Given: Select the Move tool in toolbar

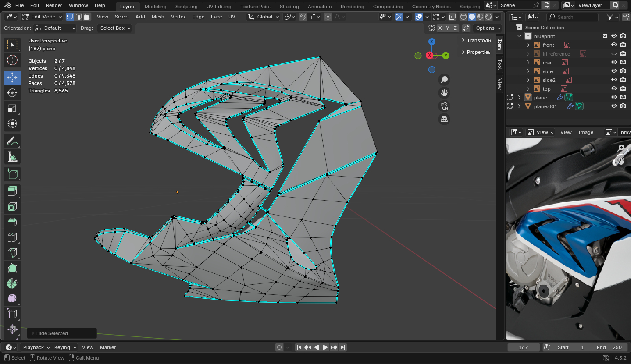Looking at the screenshot, I should point(12,78).
